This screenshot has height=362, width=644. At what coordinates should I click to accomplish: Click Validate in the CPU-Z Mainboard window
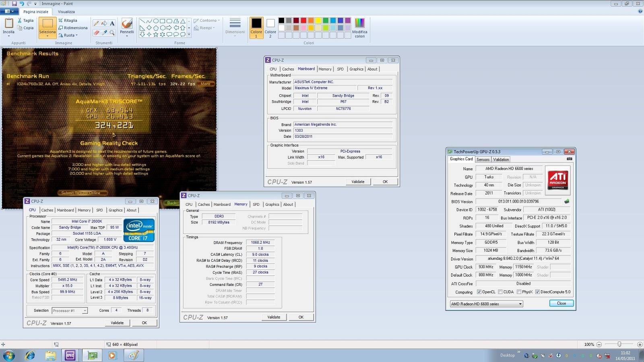click(358, 182)
